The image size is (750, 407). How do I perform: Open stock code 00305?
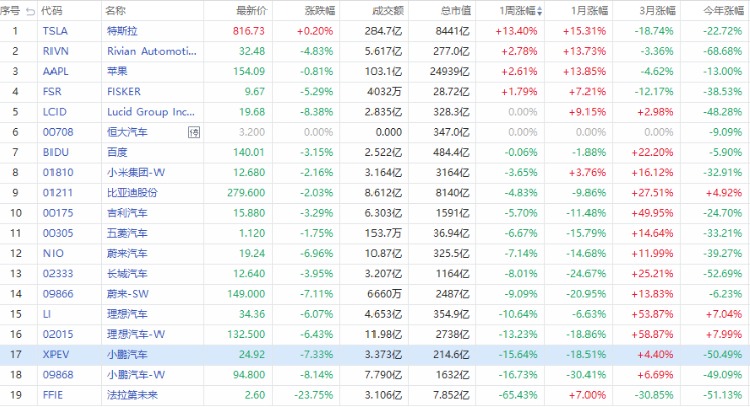pos(58,233)
